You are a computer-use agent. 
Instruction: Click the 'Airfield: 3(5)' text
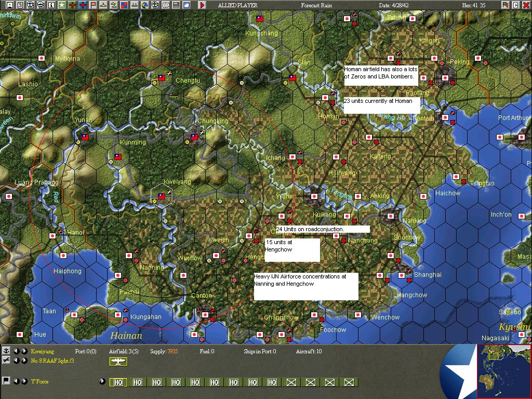pos(124,352)
